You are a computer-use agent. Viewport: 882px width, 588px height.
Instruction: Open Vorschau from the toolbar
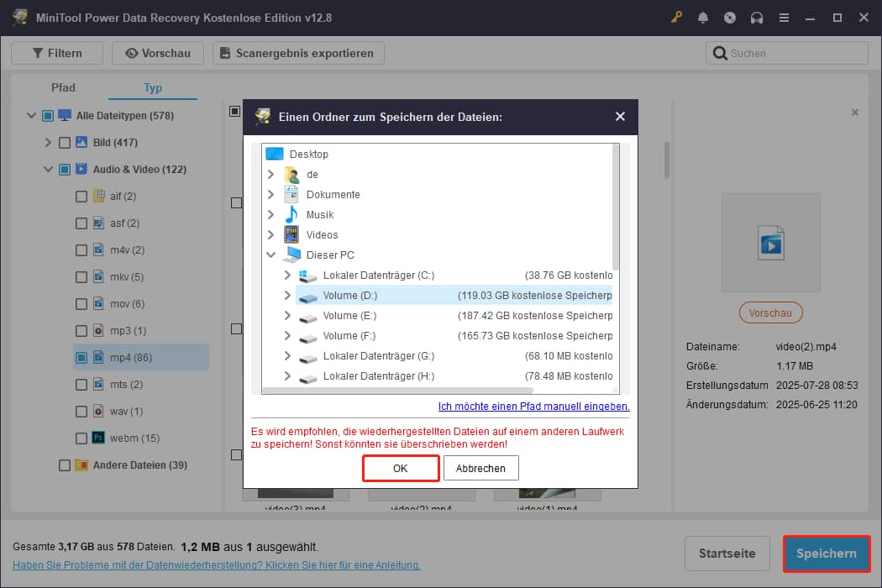[158, 52]
